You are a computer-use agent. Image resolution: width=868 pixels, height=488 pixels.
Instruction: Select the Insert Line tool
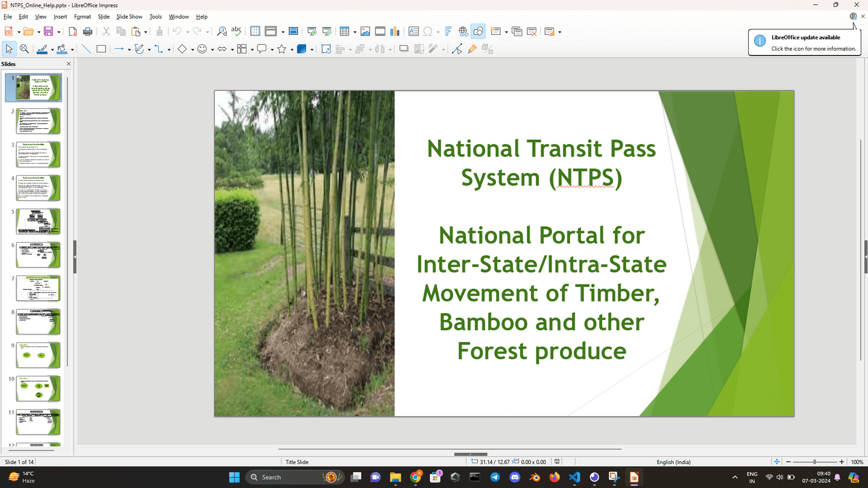point(86,49)
